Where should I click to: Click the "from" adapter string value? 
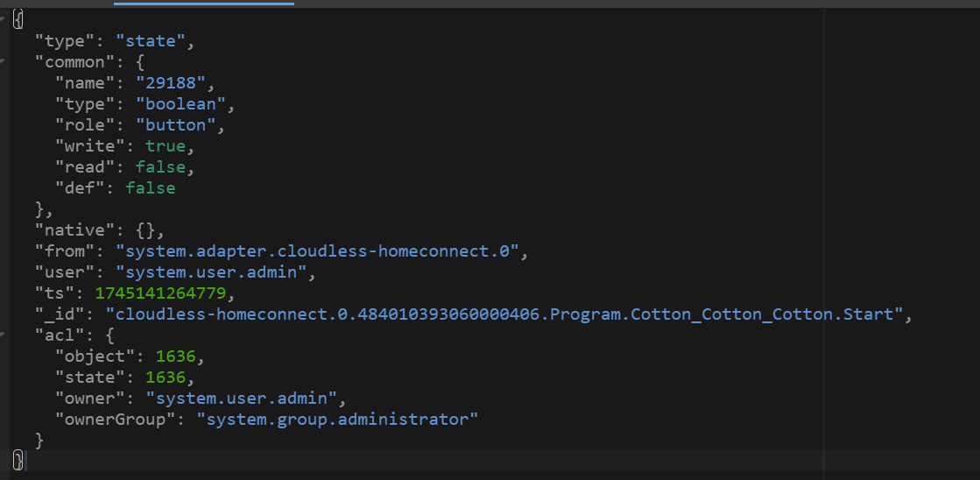point(317,251)
